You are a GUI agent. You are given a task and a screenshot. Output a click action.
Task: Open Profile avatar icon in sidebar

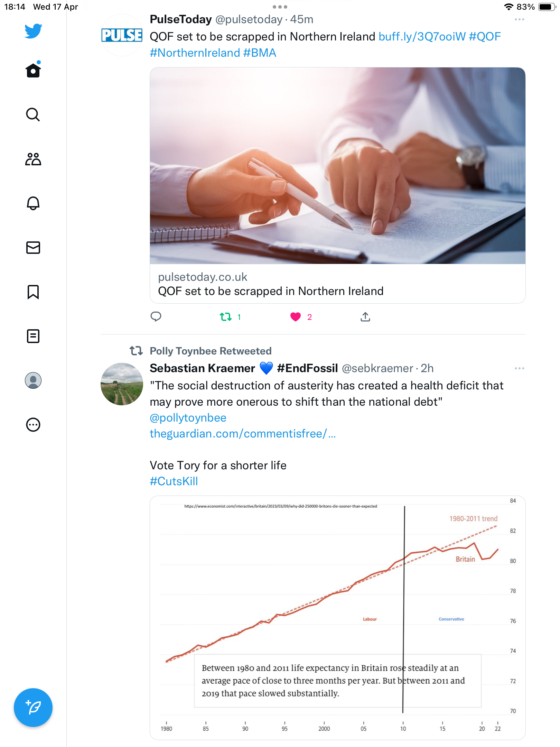(x=33, y=380)
